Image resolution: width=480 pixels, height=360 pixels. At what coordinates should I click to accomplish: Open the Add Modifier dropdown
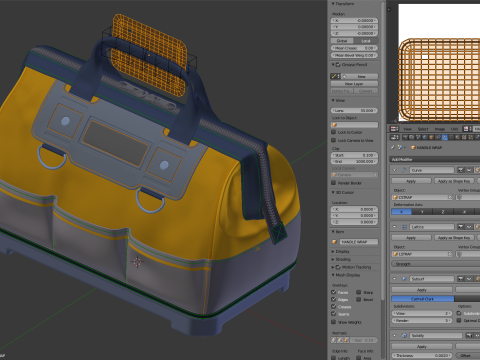coord(435,159)
